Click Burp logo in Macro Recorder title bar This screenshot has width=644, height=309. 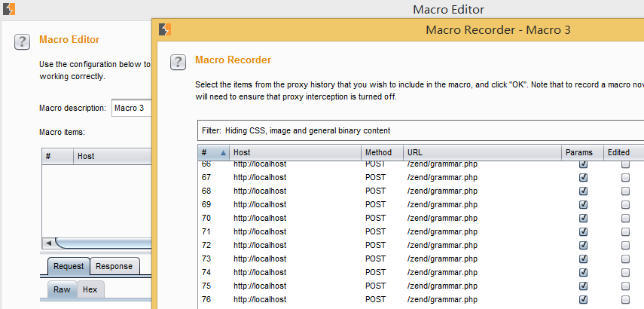click(x=165, y=29)
